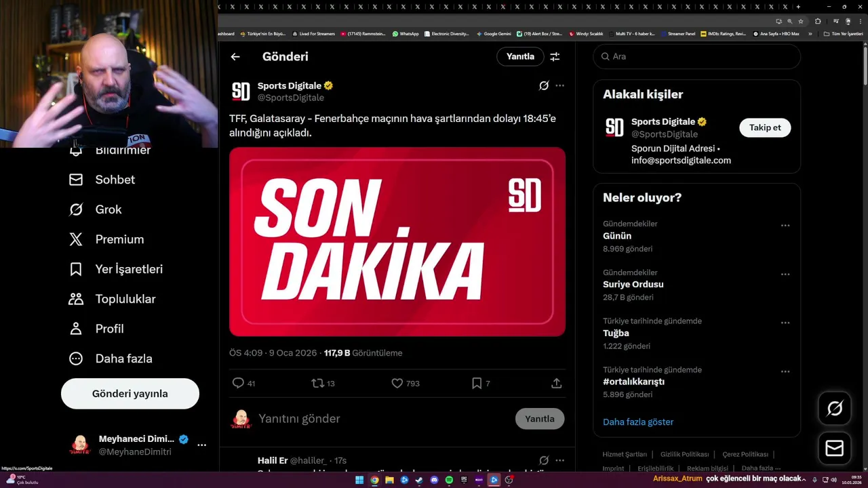Go back using the arrow beside Gönderi

235,57
